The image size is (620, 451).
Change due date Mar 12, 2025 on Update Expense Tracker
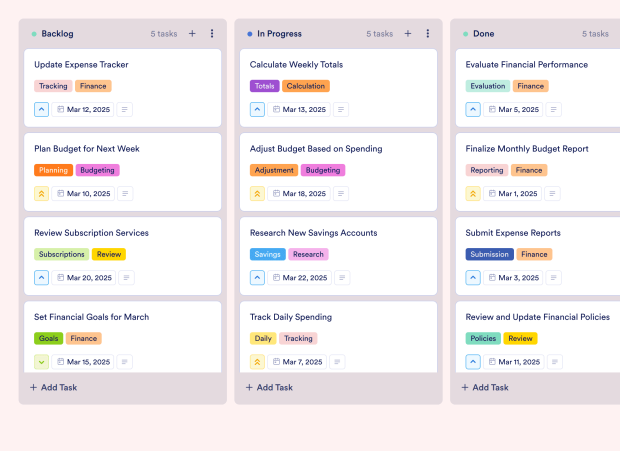tap(83, 110)
